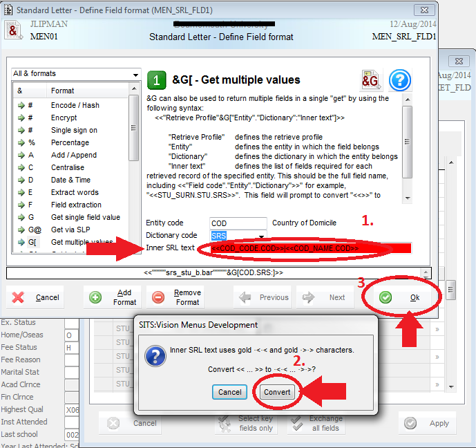476x448 pixels.
Task: Select Get via SLP format
Action: point(71,230)
